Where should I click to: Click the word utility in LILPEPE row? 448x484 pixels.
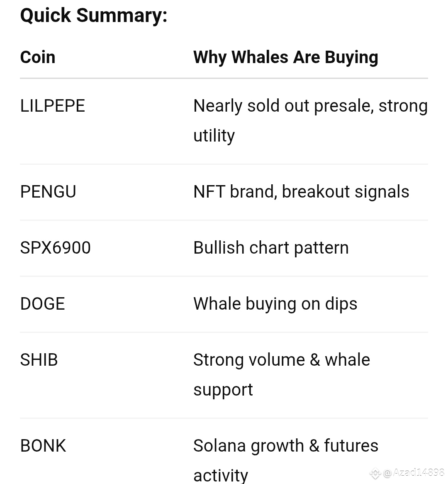tap(214, 136)
